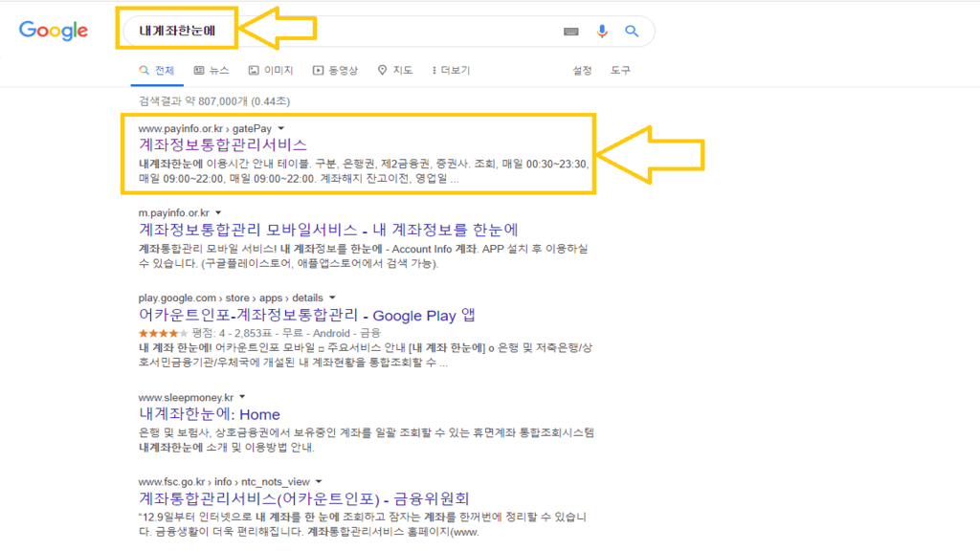
Task: Click the www.fsc.go.kr › info URL text
Action: [224, 482]
